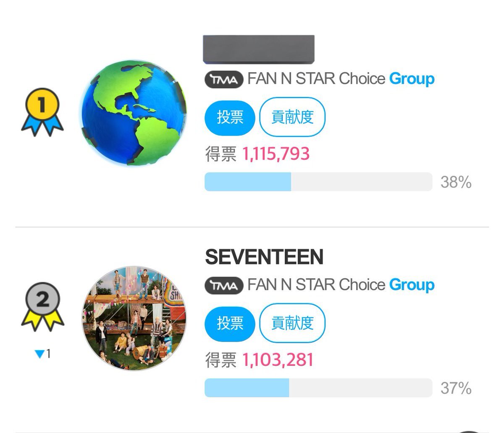Click the TMA badge under SEVENTEEN

224,285
